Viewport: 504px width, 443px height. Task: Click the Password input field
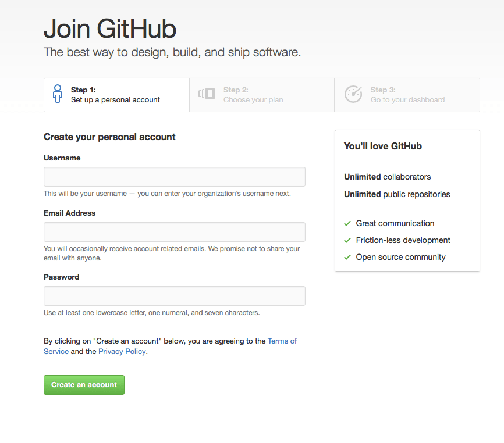(x=174, y=295)
